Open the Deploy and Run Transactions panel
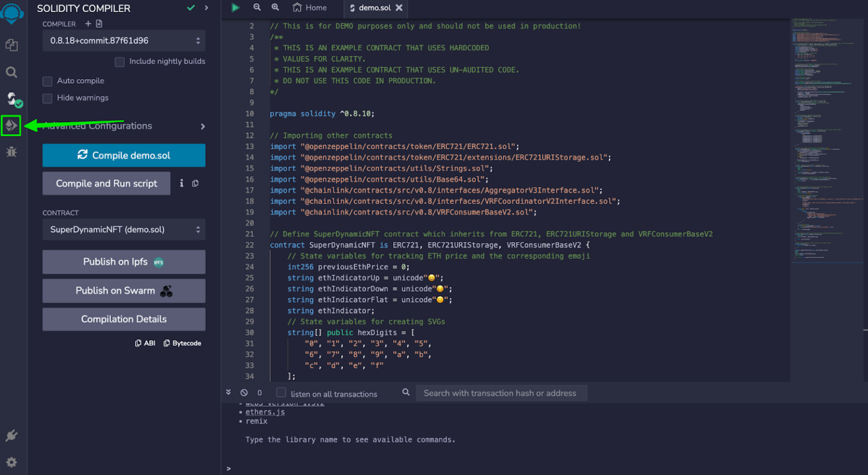Screen dimensions: 868x475 click(11, 126)
